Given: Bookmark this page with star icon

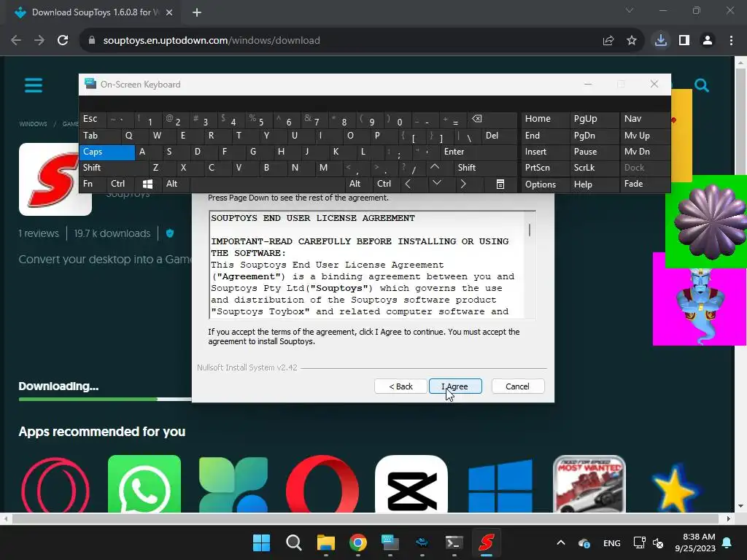Looking at the screenshot, I should pos(632,41).
